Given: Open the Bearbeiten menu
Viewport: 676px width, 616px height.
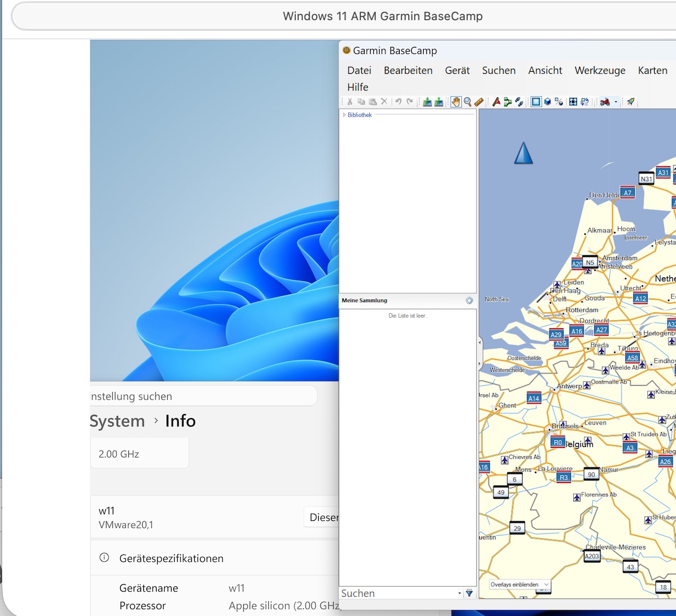Looking at the screenshot, I should (408, 70).
